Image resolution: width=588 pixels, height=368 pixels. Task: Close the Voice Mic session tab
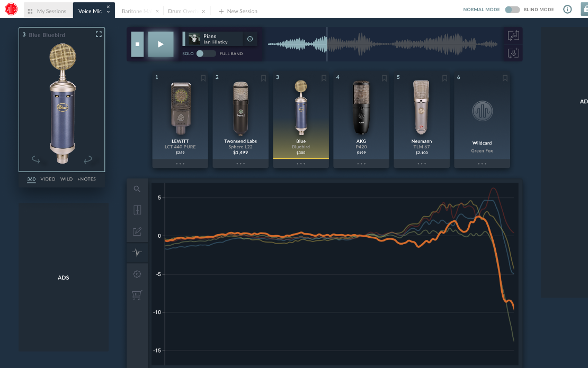pyautogui.click(x=108, y=7)
